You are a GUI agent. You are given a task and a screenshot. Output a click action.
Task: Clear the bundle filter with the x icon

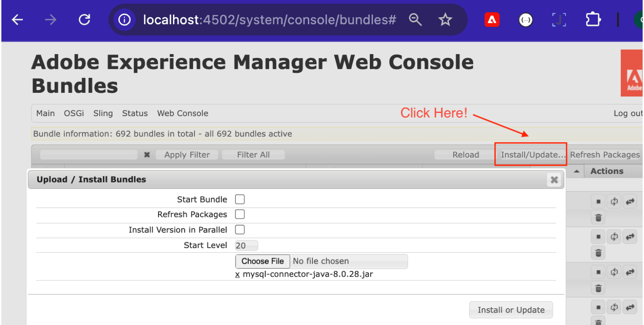[x=147, y=155]
